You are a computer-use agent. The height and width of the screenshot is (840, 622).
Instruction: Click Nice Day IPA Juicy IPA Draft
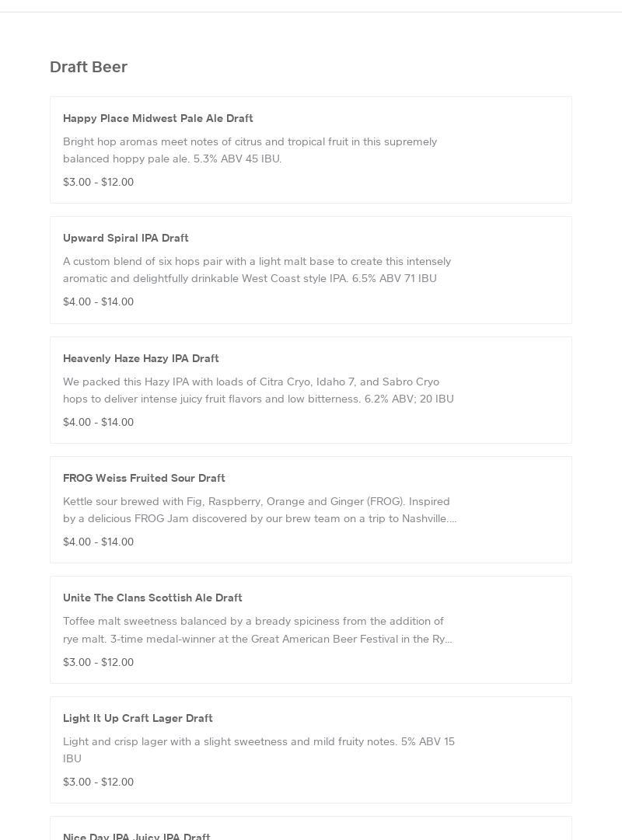(137, 835)
